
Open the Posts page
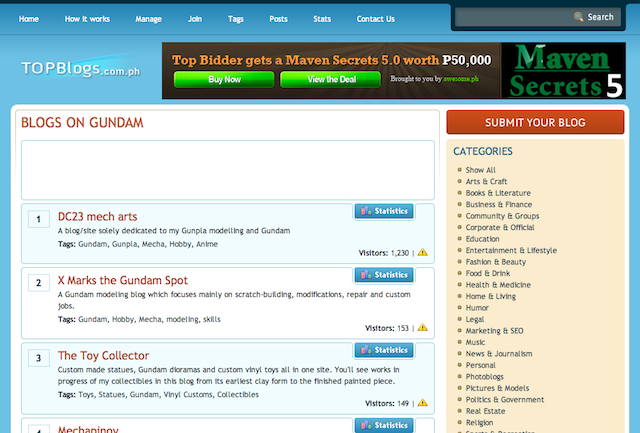click(x=278, y=19)
